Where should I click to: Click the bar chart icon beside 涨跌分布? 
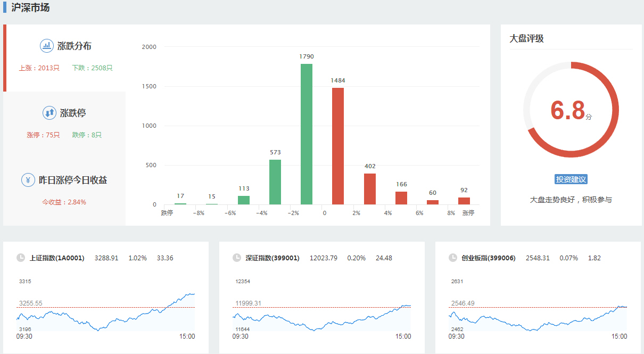(47, 46)
